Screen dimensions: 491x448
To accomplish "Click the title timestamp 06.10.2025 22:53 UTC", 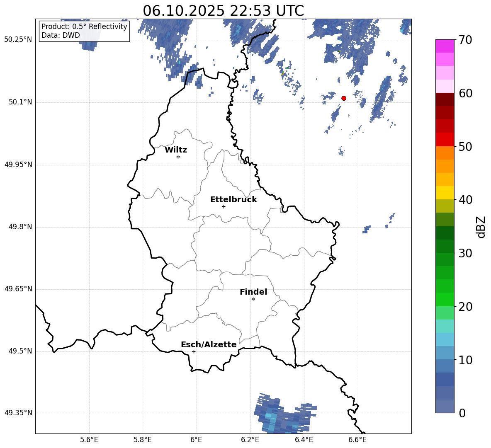I will click(223, 11).
